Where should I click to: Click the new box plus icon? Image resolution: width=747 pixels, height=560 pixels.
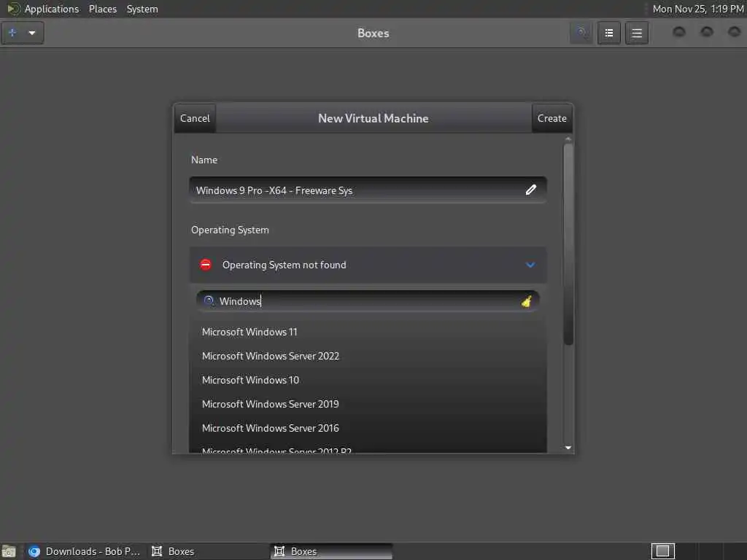[x=12, y=33]
